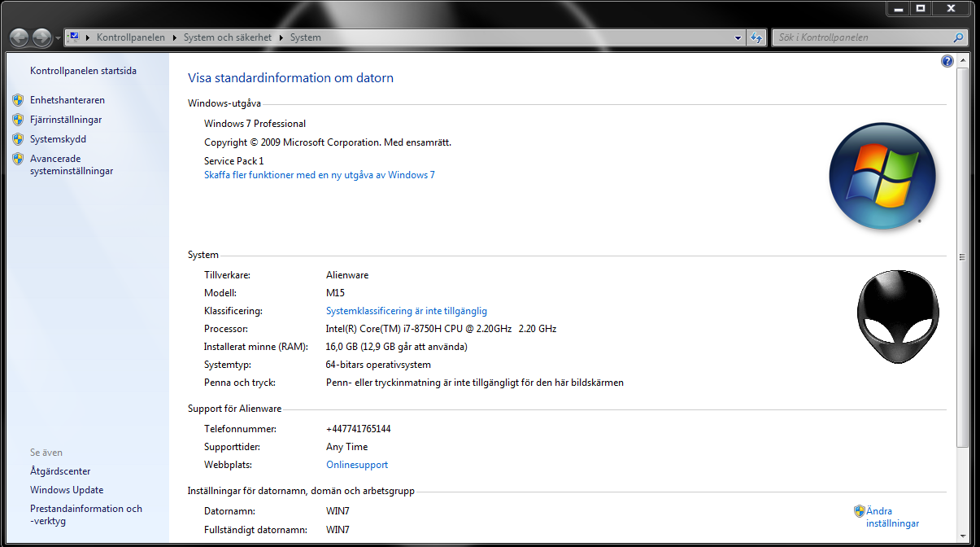Open Avancerade systeminställningar link

tap(72, 165)
